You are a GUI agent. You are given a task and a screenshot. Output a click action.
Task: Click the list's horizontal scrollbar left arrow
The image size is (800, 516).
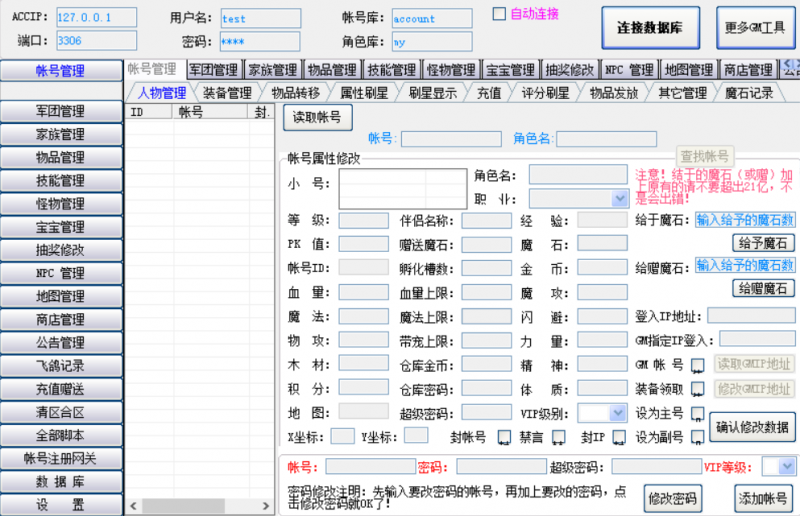point(134,506)
